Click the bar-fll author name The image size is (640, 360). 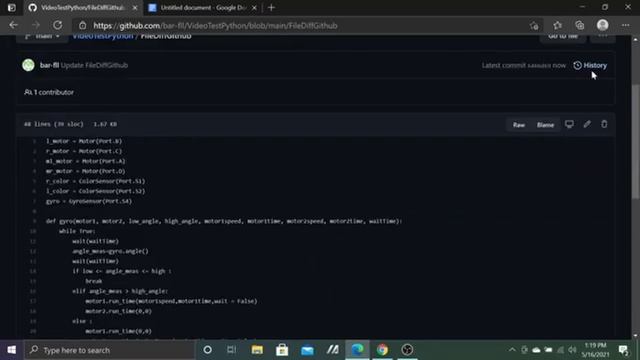(x=49, y=65)
